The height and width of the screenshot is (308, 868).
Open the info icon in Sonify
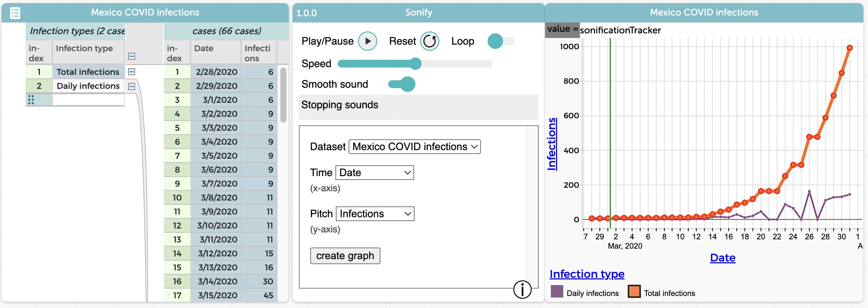522,289
